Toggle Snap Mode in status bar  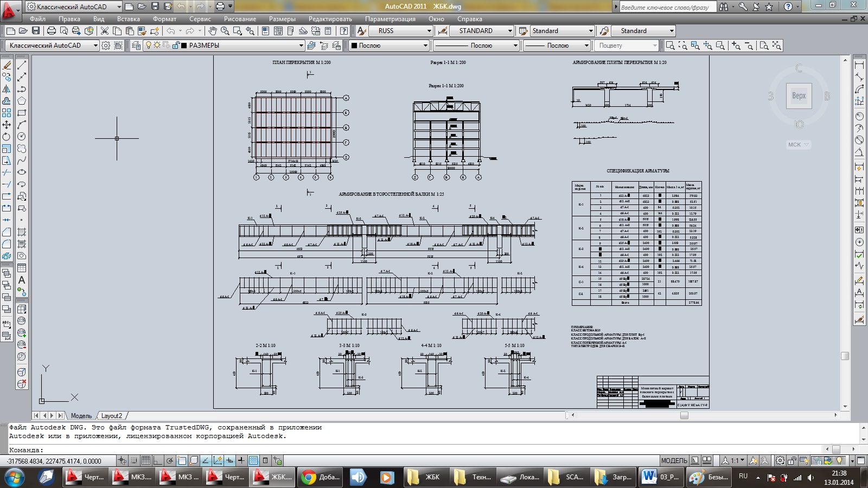(134, 461)
